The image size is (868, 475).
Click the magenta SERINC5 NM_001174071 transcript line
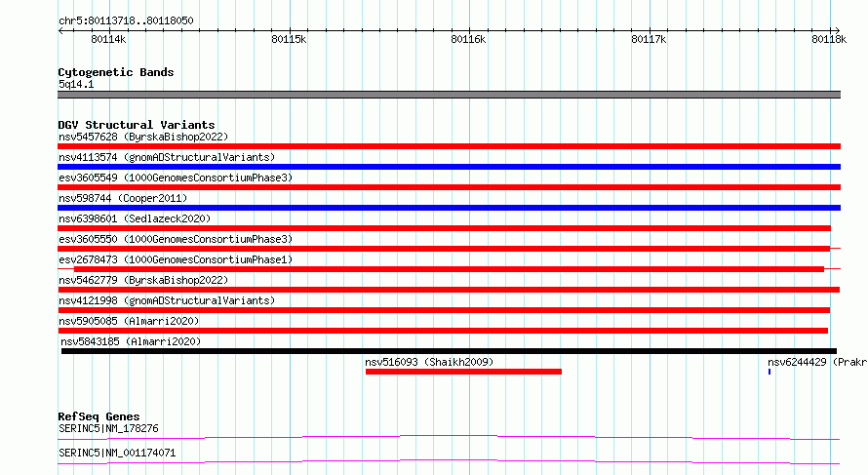449,461
